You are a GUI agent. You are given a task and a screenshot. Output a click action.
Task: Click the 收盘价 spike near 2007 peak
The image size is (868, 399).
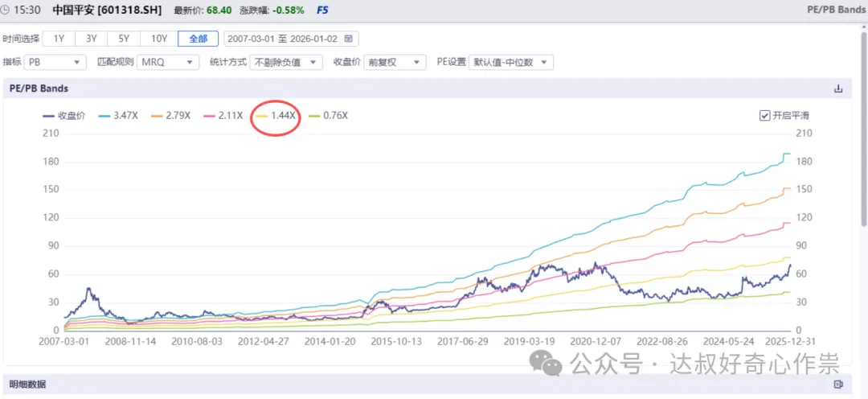[x=88, y=290]
